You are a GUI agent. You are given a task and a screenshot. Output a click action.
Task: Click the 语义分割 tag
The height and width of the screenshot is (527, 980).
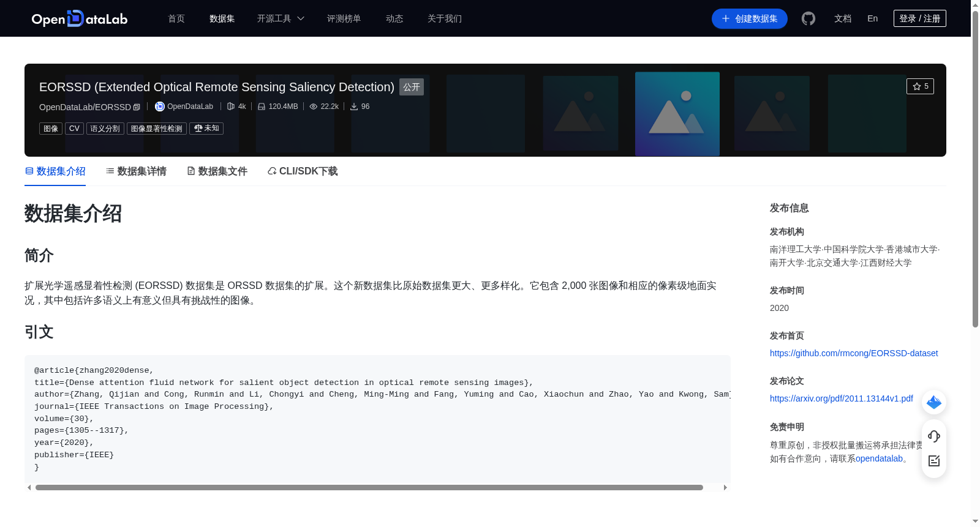pos(105,129)
